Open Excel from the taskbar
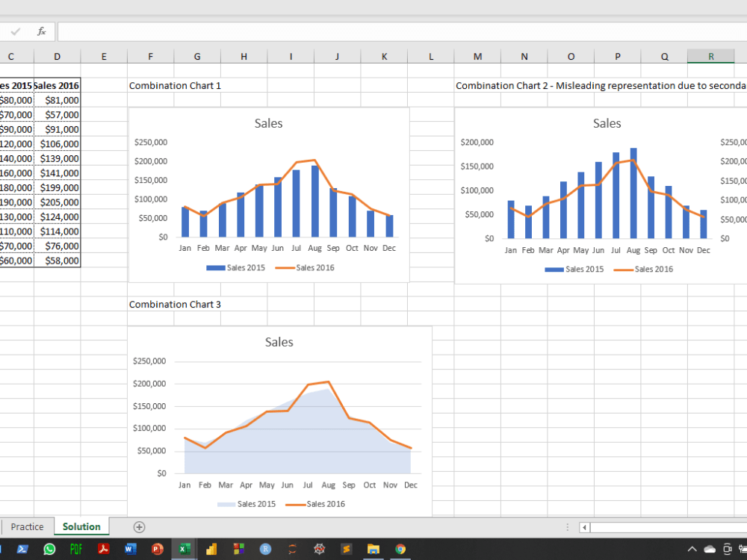The image size is (747, 560). click(x=184, y=550)
